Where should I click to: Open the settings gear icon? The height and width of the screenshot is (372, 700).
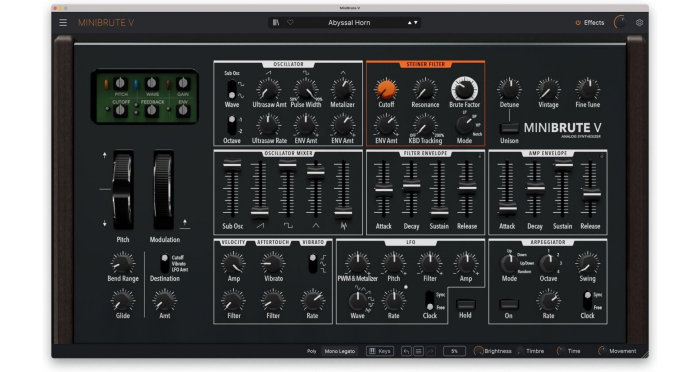pos(639,22)
